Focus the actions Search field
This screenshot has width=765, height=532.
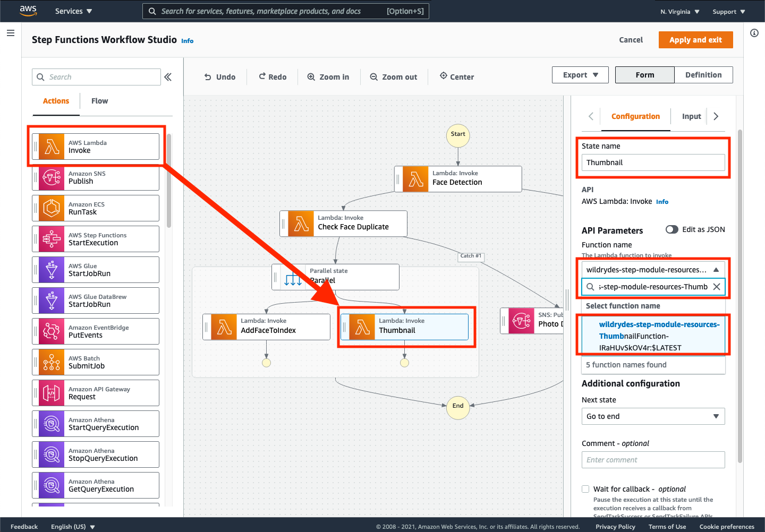click(96, 77)
